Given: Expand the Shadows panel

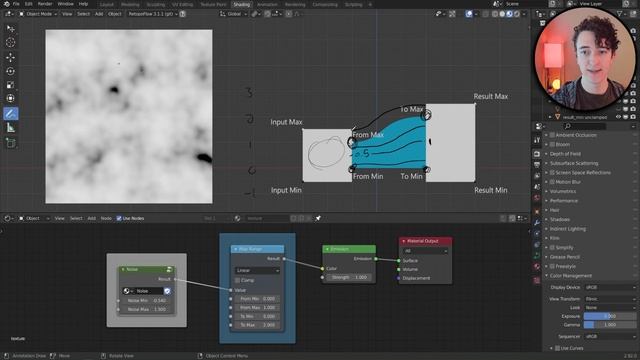Looking at the screenshot, I should point(559,220).
